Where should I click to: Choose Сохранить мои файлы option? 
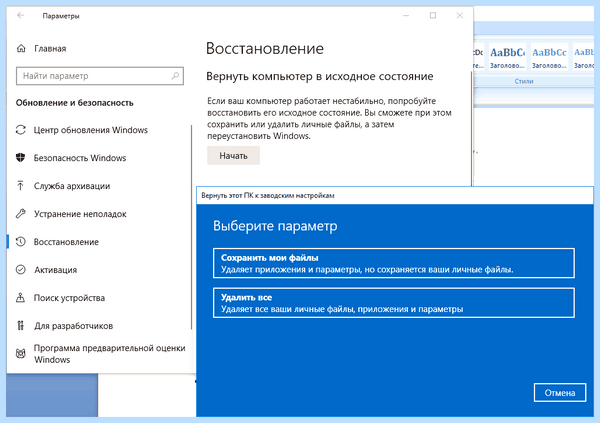[394, 263]
